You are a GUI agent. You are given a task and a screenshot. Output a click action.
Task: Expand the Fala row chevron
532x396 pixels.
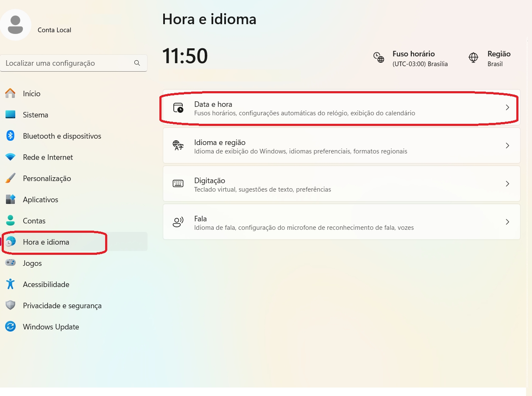point(507,222)
